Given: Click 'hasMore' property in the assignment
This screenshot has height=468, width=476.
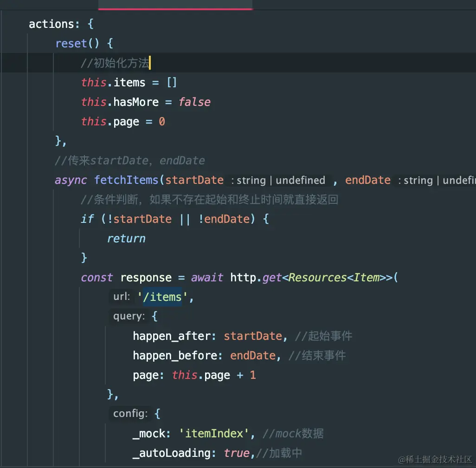Looking at the screenshot, I should point(136,102).
